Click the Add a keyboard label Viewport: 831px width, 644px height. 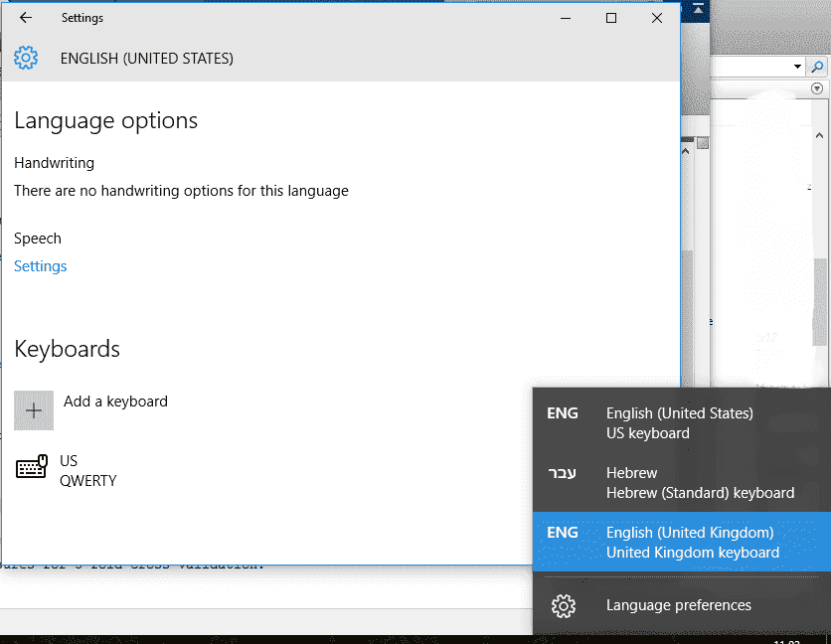[115, 402]
